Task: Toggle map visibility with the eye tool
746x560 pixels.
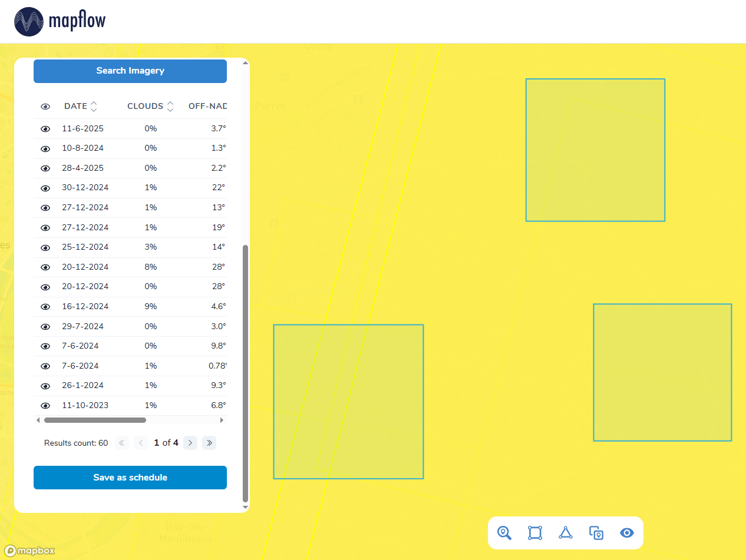Action: (x=627, y=533)
